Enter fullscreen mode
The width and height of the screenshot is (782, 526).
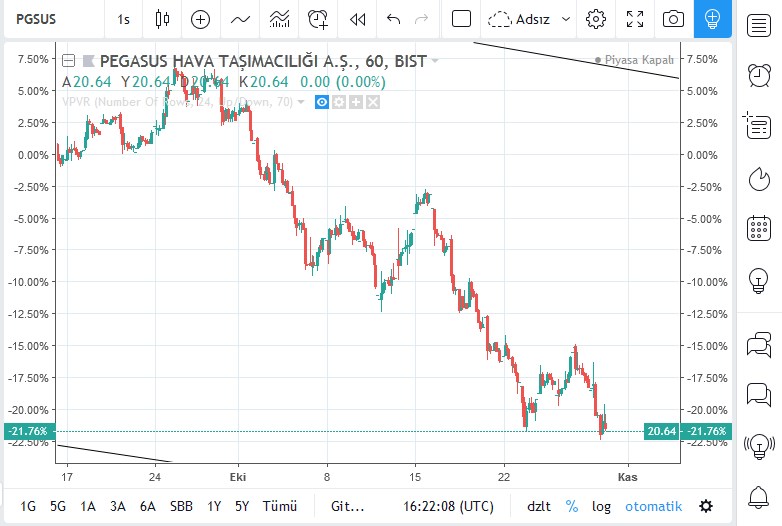pos(635,19)
